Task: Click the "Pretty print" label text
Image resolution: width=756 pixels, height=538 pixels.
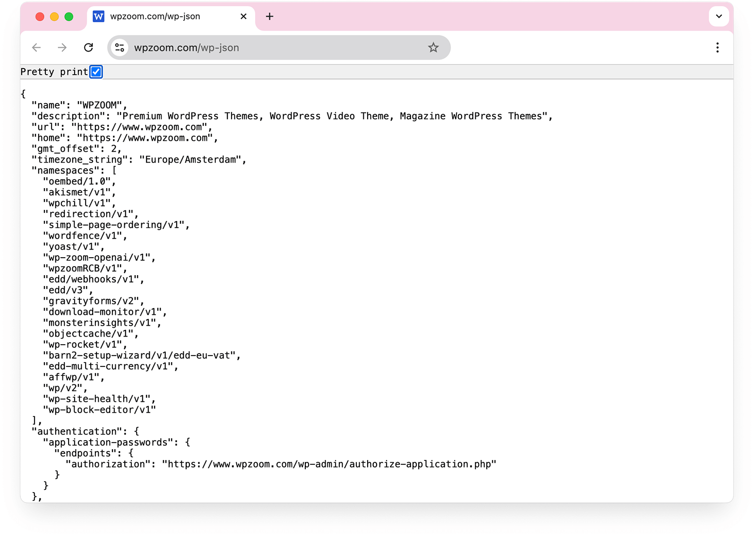Action: (x=54, y=72)
